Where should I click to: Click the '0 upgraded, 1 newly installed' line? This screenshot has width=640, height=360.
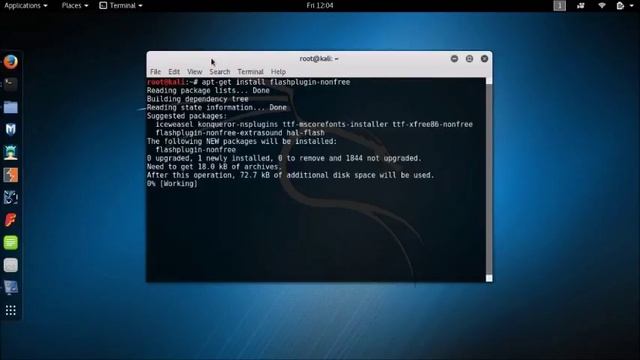tap(284, 158)
